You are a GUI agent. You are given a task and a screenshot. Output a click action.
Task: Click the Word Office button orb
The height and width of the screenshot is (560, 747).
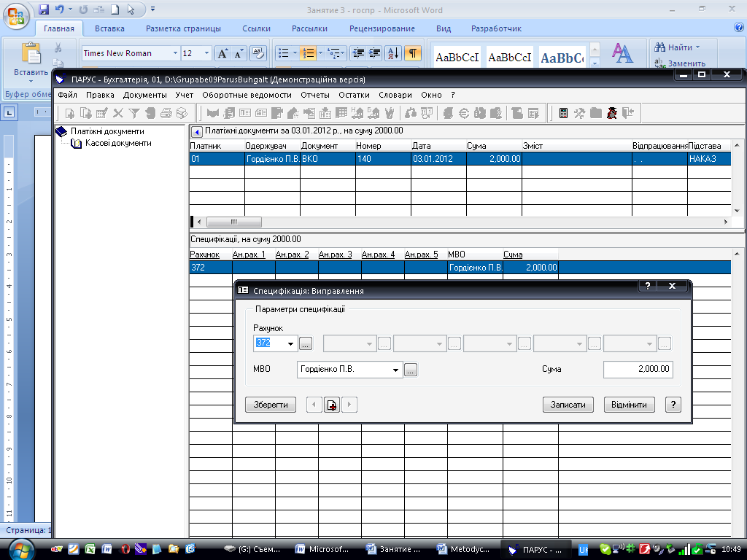click(16, 16)
